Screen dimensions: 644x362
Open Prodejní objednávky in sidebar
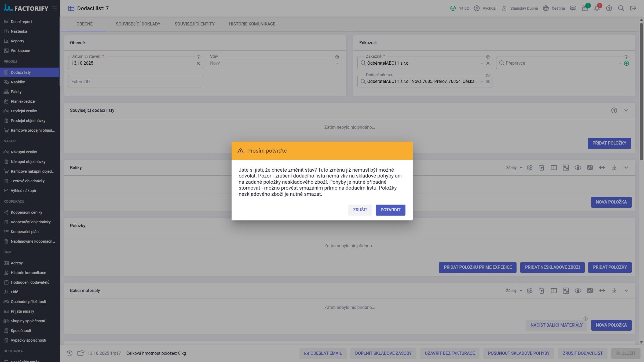(x=28, y=121)
